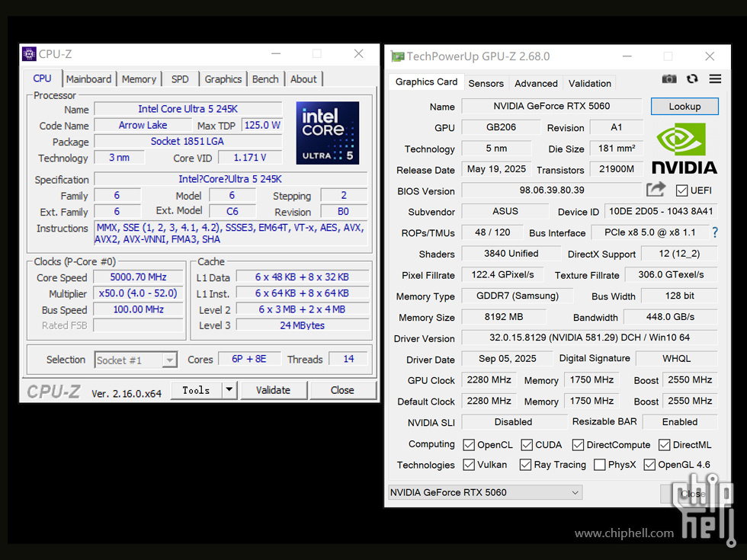Click the Bus Interface value 'PCIe x8 5.0 @ x8 1.1'
The width and height of the screenshot is (747, 560).
point(649,232)
